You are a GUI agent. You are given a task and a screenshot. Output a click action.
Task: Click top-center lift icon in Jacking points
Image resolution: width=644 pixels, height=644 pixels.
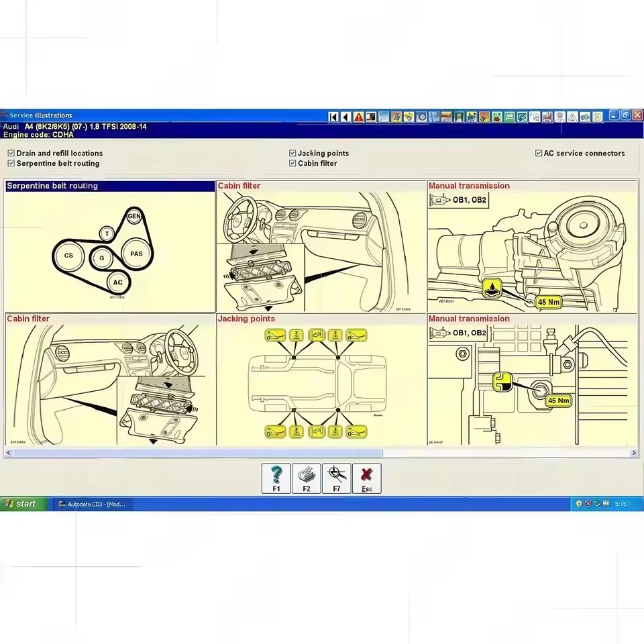click(317, 335)
